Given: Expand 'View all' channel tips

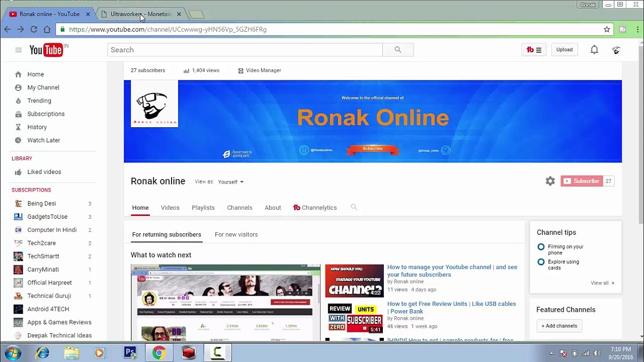Looking at the screenshot, I should (x=602, y=283).
